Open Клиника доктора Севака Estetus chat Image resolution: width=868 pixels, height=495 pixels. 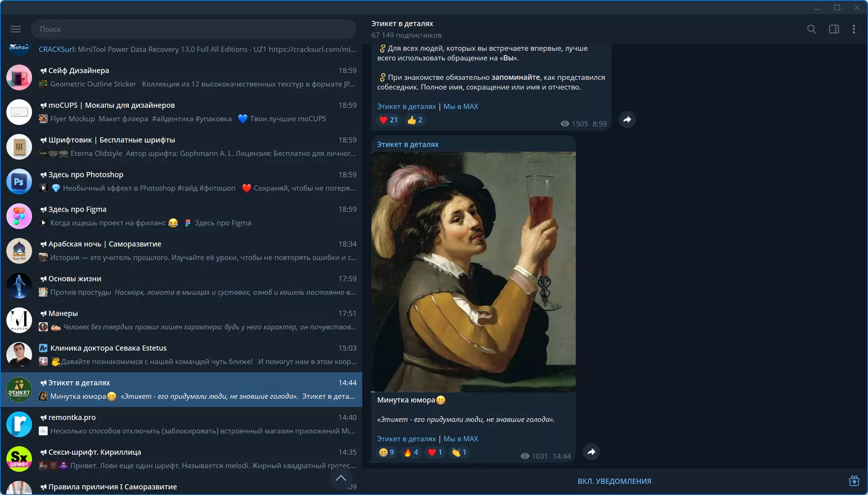[181, 355]
